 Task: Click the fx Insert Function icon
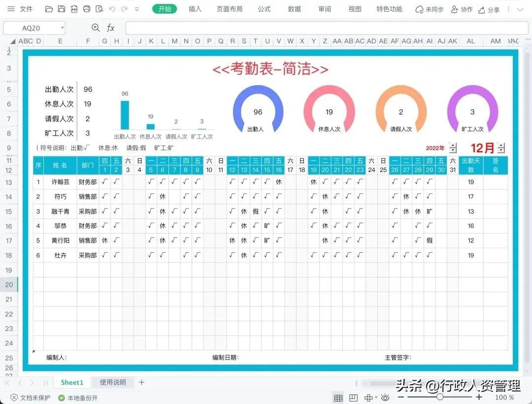[111, 28]
